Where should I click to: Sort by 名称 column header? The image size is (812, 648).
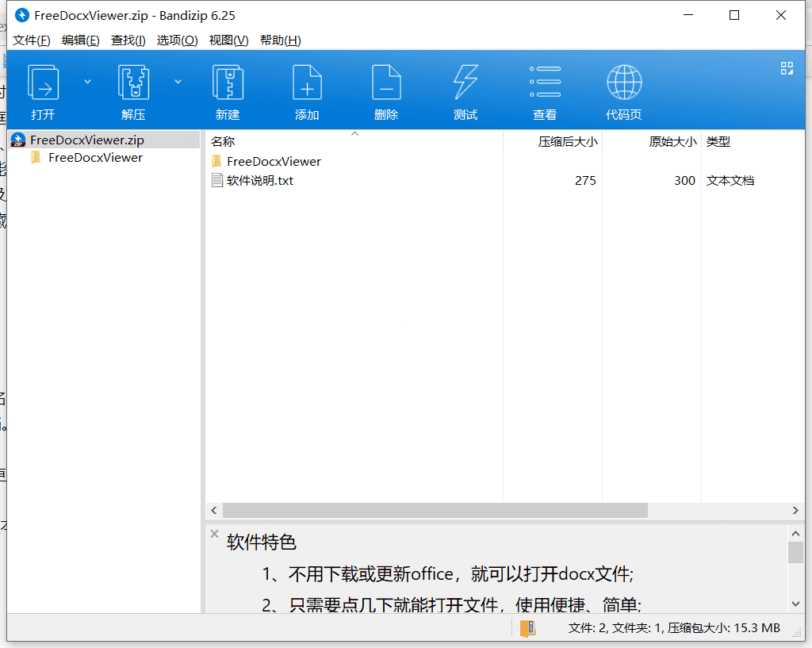point(354,141)
